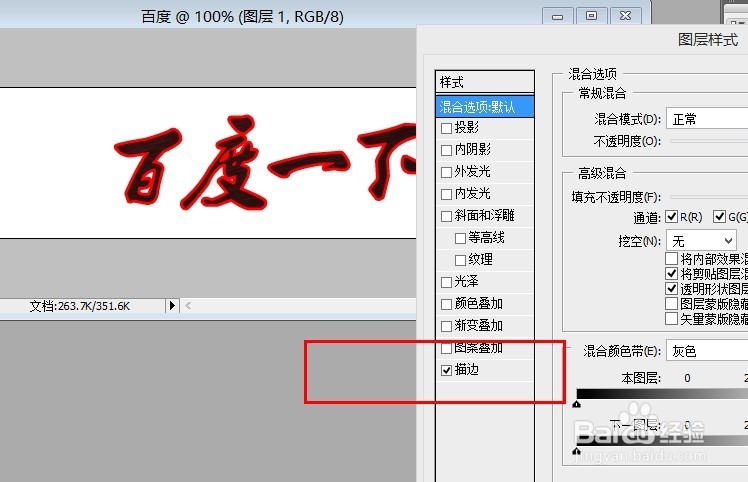Viewport: 748px width, 482px height.
Task: Open the 渐变叠加 settings row
Action: [x=485, y=326]
